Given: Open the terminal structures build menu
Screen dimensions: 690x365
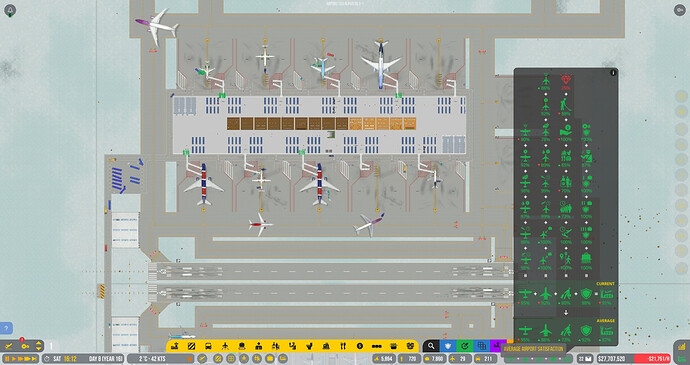Looking at the screenshot, I should coord(175,346).
